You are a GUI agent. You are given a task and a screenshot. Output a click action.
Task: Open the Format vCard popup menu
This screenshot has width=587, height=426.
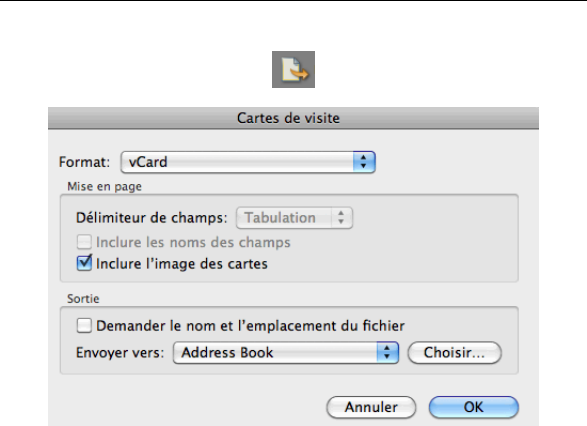[x=248, y=162]
